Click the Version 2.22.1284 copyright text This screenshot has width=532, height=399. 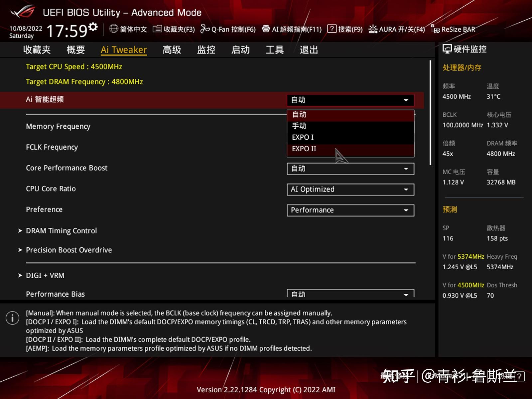266,390
